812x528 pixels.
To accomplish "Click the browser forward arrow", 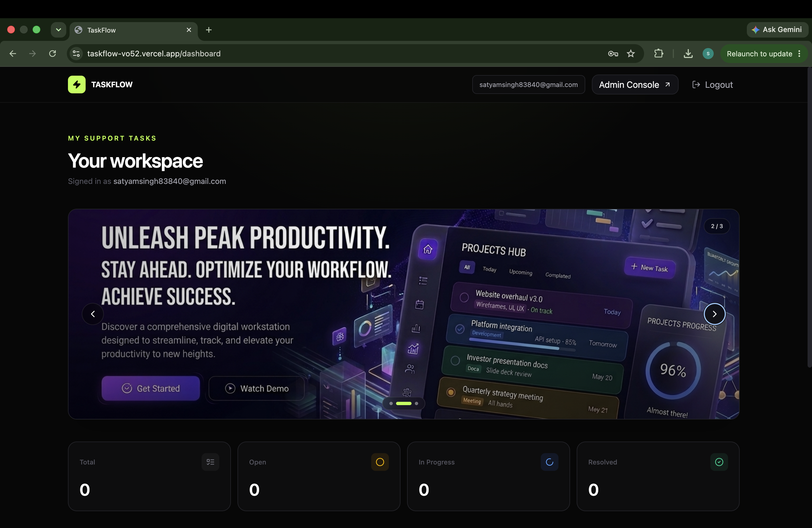I will pos(32,54).
